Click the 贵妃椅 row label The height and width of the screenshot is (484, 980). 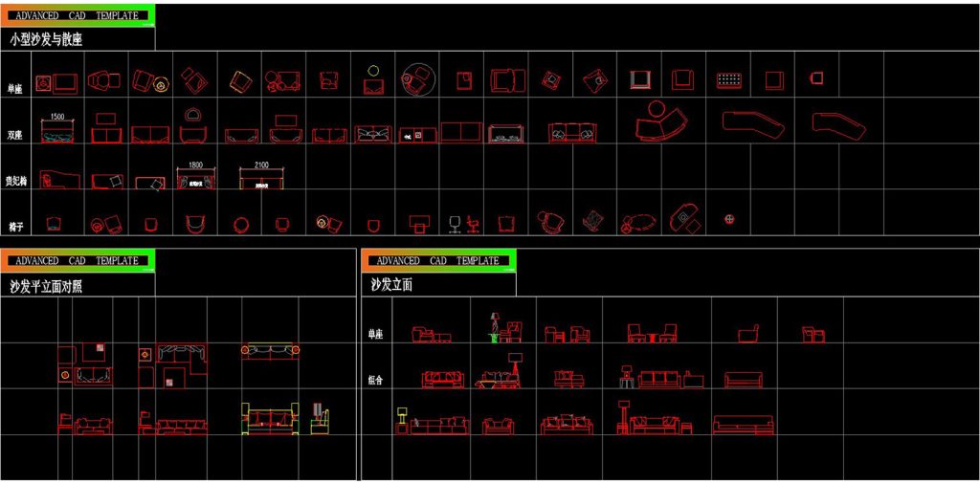click(x=16, y=181)
